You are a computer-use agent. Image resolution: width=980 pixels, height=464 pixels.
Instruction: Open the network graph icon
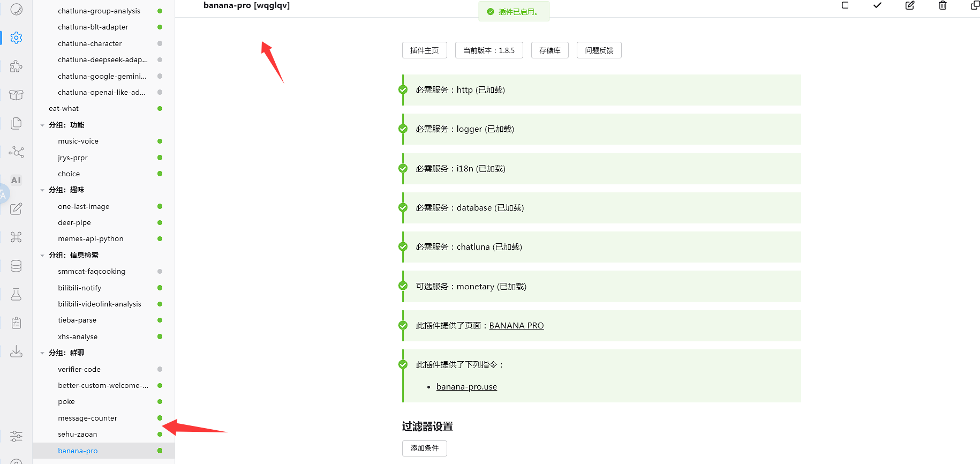[17, 152]
